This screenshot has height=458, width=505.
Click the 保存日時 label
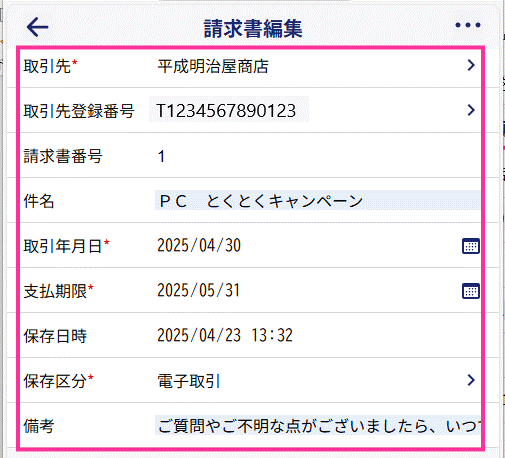(x=55, y=336)
